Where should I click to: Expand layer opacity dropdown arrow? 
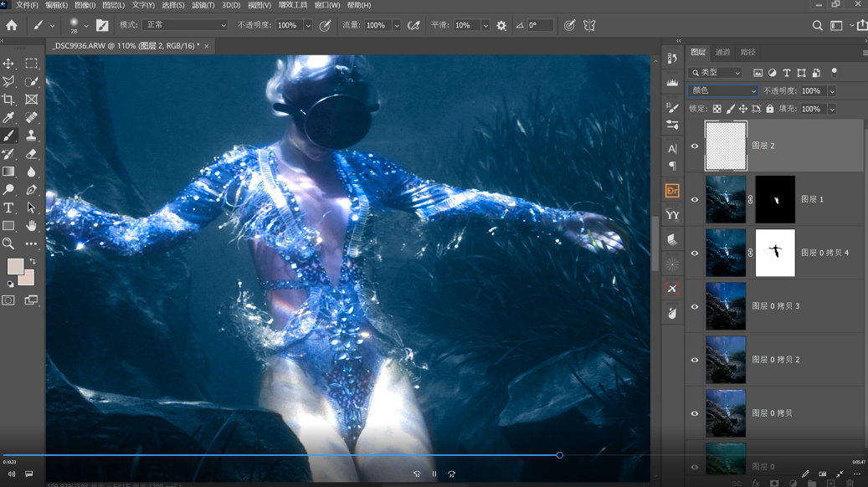click(x=832, y=91)
